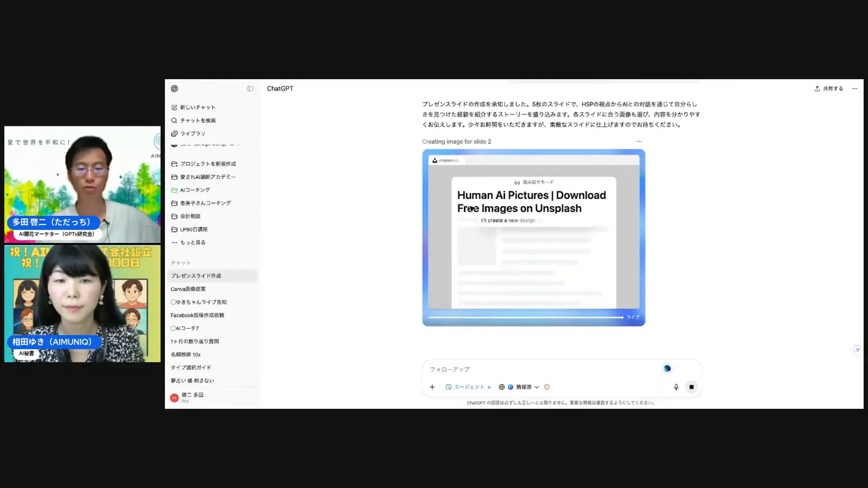Collapse the sidebar with the panel toggle icon
Viewport: 868px width, 488px height.
coord(250,89)
